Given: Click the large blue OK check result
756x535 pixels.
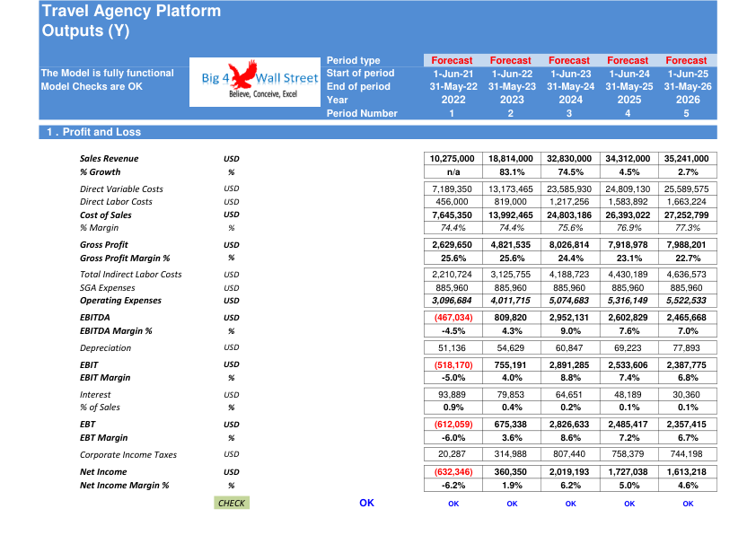Looking at the screenshot, I should coord(366,503).
